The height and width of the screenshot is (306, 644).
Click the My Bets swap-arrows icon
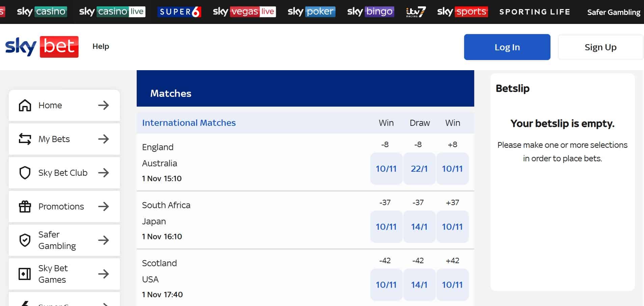[x=25, y=139]
